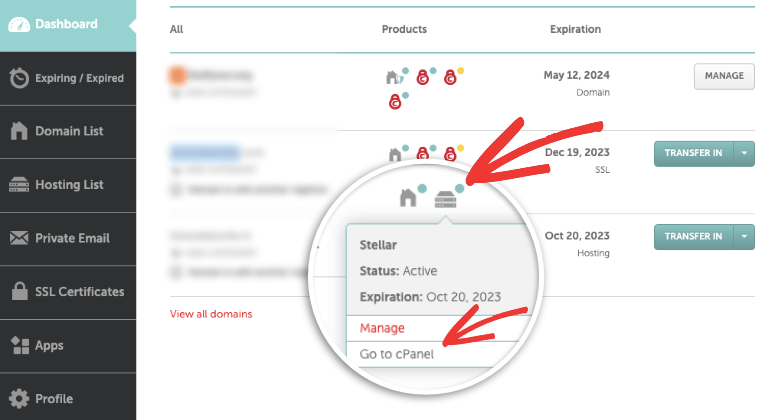Viewport: 775px width, 420px height.
Task: Click the Products column header
Action: (x=404, y=30)
